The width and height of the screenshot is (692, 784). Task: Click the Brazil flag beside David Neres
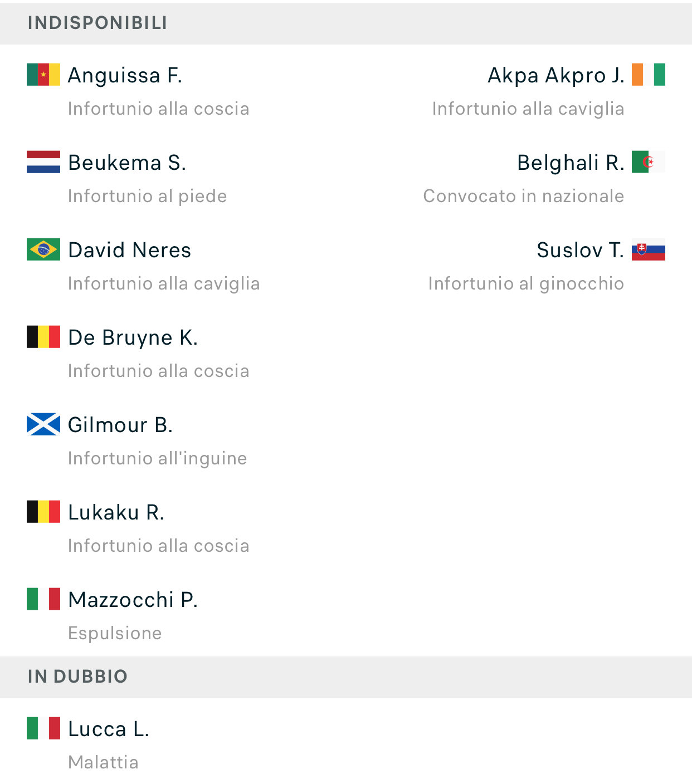point(43,249)
